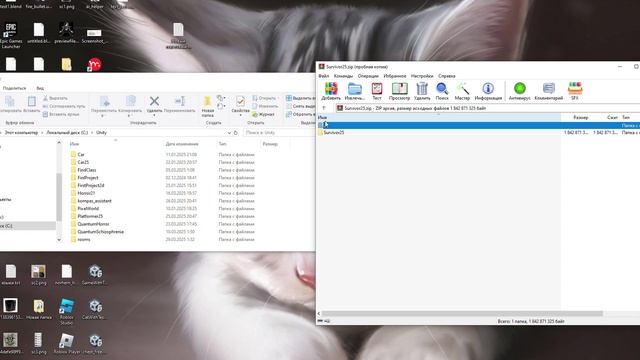Click the SFX icon in WinRAR
640x360 pixels.
pos(575,91)
